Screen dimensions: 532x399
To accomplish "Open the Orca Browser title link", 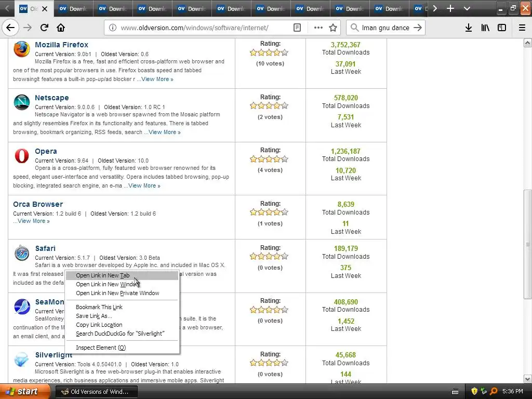I will [x=38, y=204].
